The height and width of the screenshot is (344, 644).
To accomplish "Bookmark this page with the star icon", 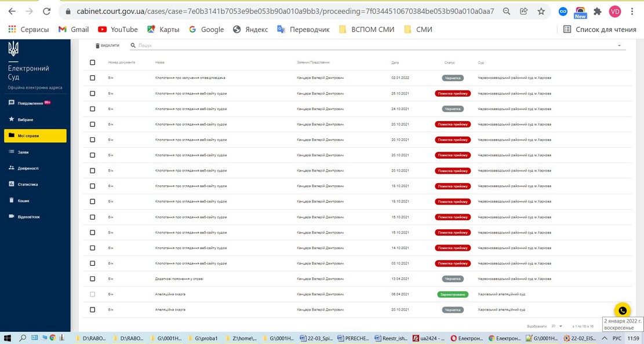I will click(541, 12).
